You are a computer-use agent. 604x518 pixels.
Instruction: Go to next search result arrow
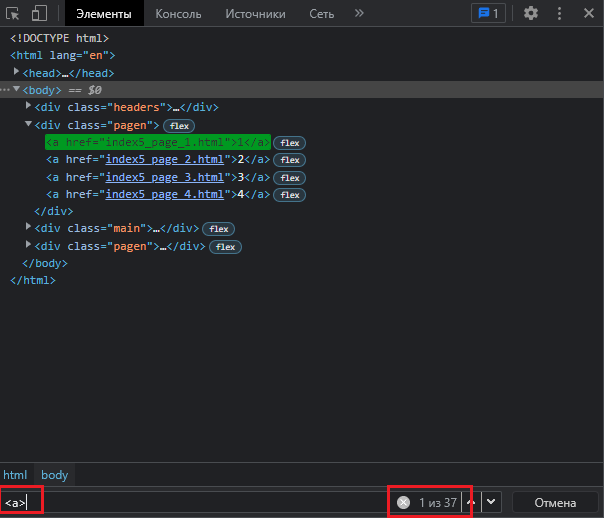[492, 502]
